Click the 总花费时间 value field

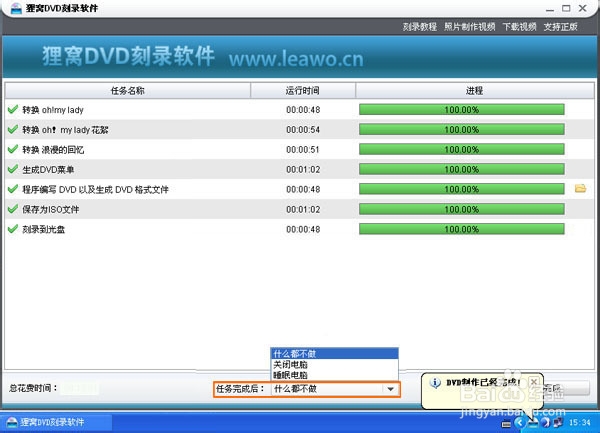coord(80,389)
